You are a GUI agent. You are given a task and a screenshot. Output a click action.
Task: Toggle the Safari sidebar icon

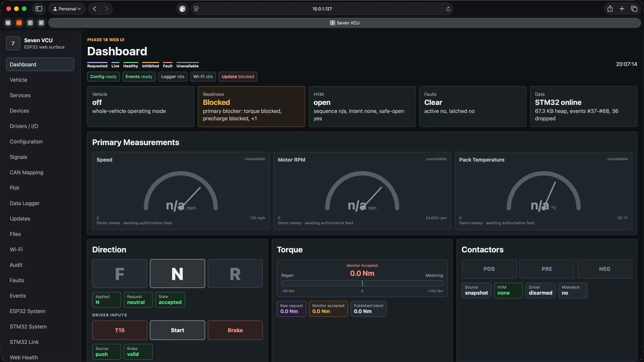pos(39,9)
